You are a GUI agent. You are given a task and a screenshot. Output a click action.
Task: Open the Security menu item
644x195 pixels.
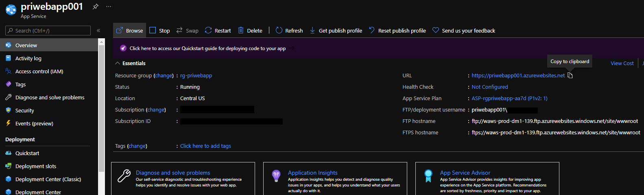point(49,110)
